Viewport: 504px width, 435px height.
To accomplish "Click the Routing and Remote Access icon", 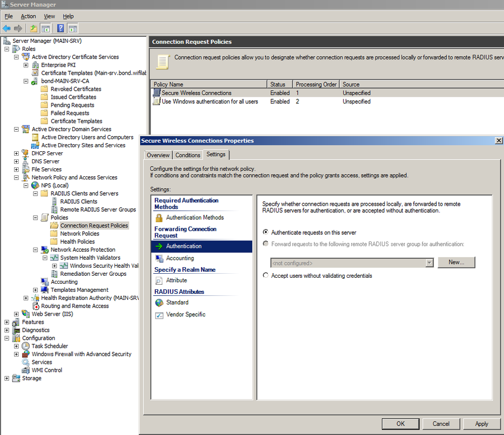I will tap(36, 306).
